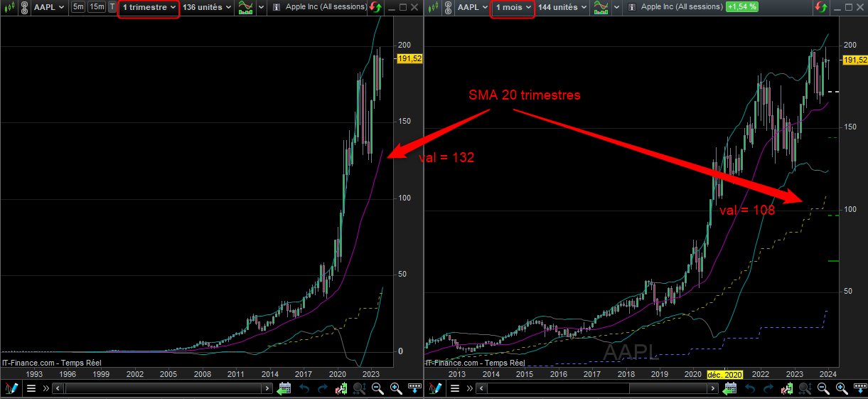Open calendar date icon in right chart
The width and height of the screenshot is (868, 399).
pos(729,388)
